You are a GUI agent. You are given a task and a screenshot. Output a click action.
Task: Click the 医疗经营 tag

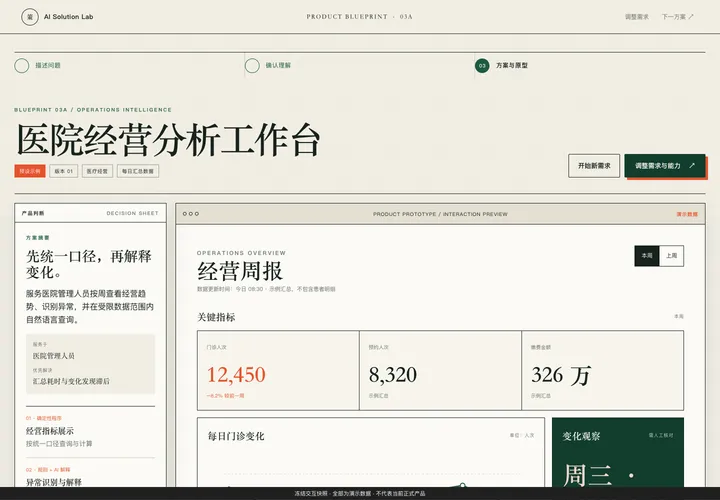(97, 171)
